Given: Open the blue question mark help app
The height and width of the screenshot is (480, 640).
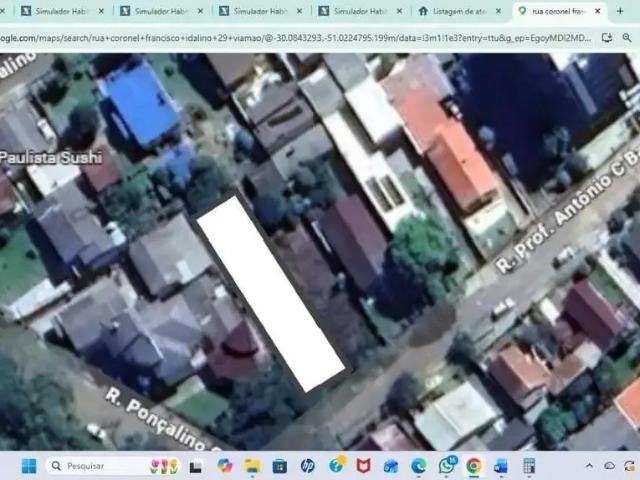Looking at the screenshot, I should coord(337,465).
